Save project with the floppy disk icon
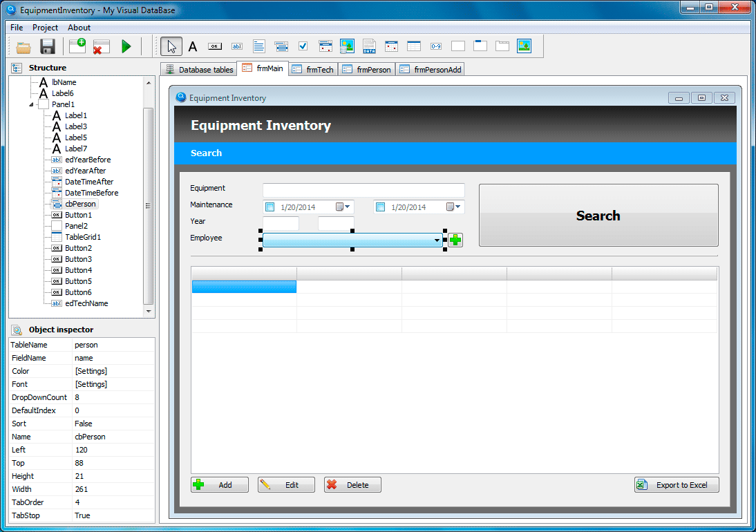Screen dimensions: 756x532 [x=47, y=47]
